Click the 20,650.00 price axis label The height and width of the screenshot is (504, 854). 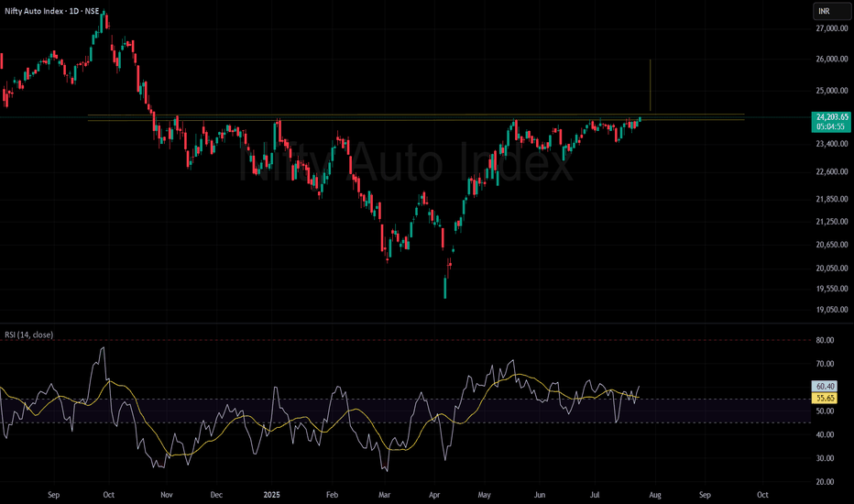point(832,245)
